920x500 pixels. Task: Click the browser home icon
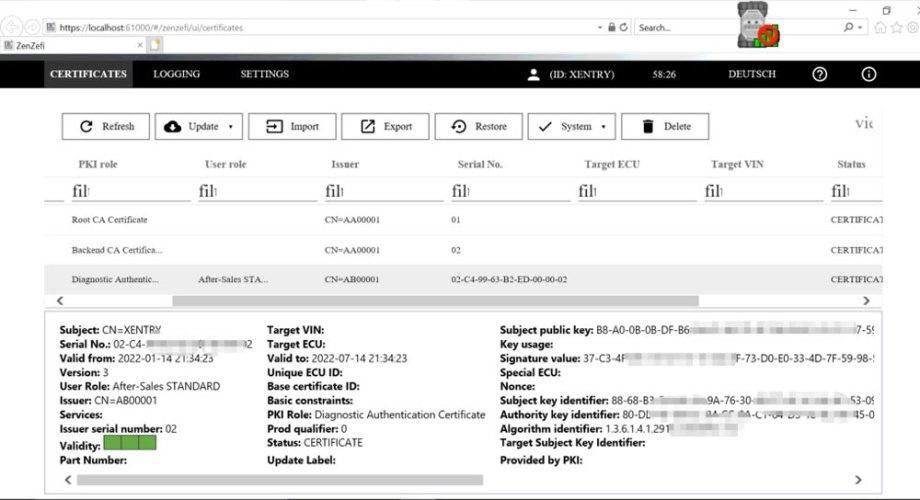pyautogui.click(x=880, y=27)
